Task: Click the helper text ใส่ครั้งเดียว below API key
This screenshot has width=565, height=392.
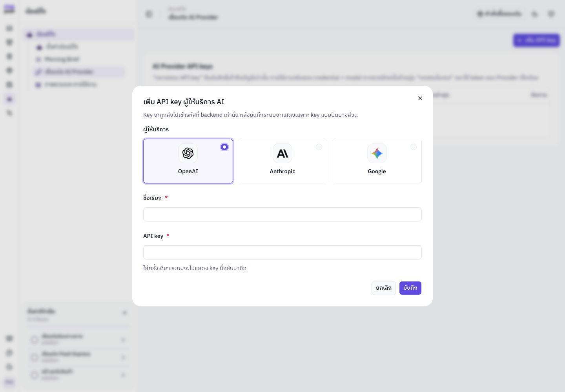Action: point(195,268)
